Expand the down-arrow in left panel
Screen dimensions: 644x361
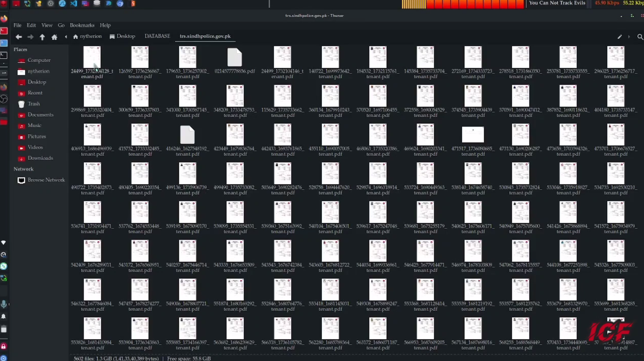coord(3,243)
